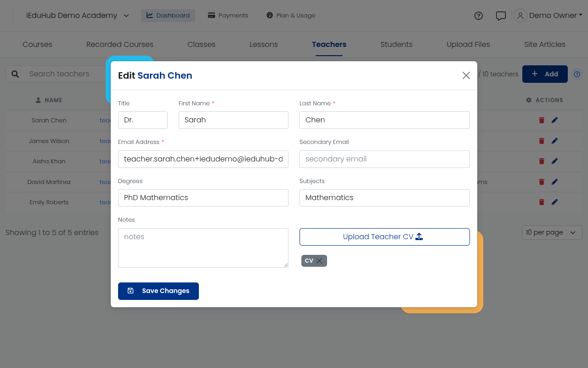Open the Payments menu item

coord(228,16)
